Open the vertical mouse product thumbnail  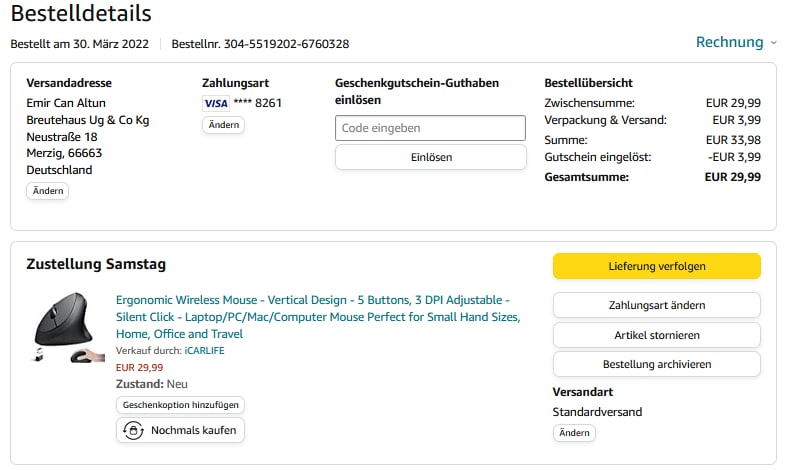(x=68, y=328)
